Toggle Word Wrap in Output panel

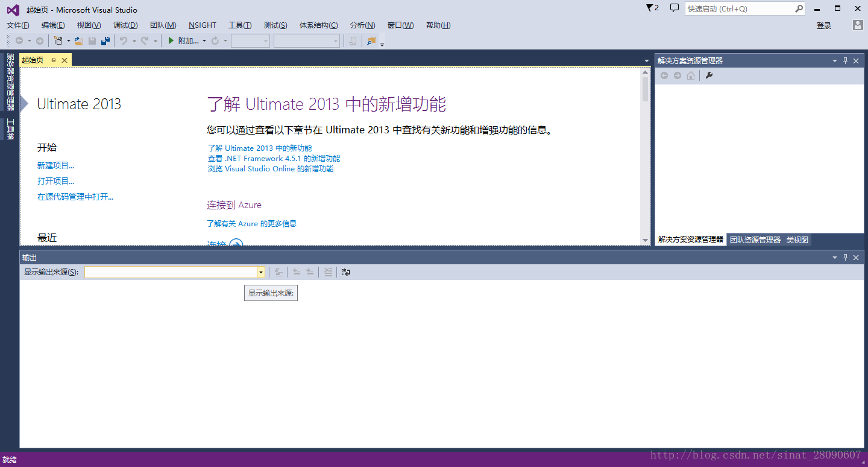[346, 272]
